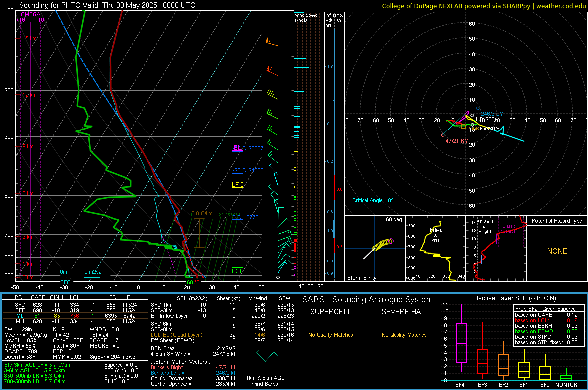Click the 'MeanW = 12.9g/kg' value
Image resolution: width=588 pixels, height=390 pixels.
pyautogui.click(x=26, y=335)
